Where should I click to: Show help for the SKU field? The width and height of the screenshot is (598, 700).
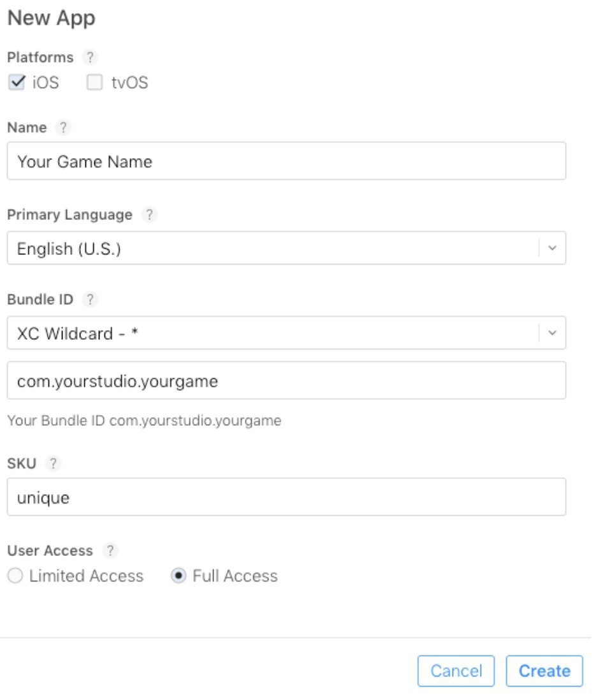53,464
